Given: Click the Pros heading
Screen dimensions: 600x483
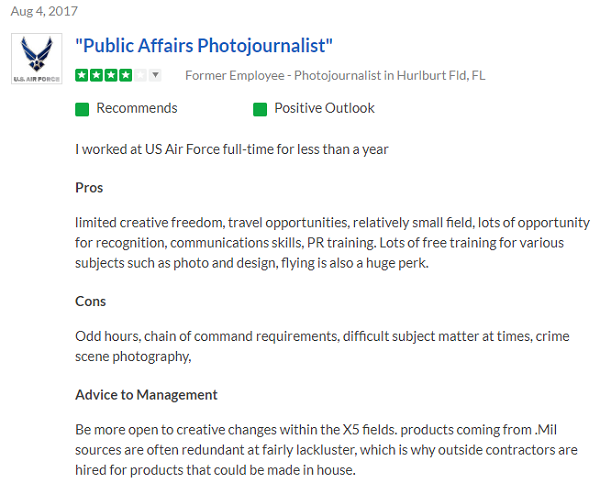Looking at the screenshot, I should (x=89, y=188).
